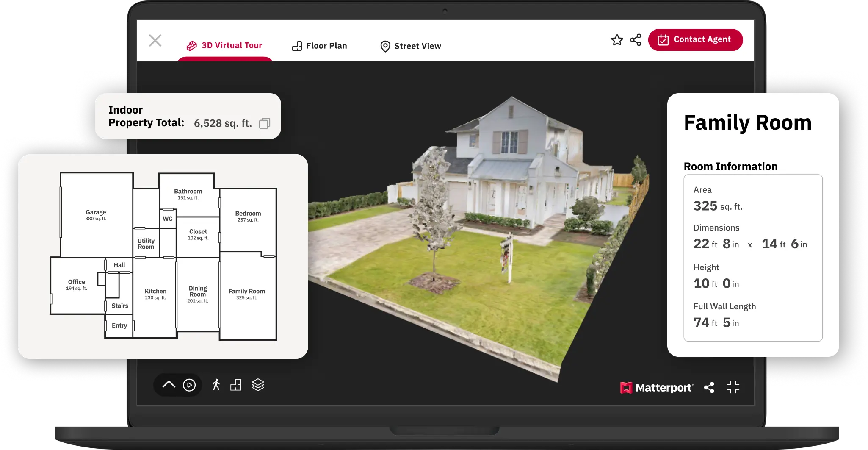Click the Matterport share icon

click(709, 387)
